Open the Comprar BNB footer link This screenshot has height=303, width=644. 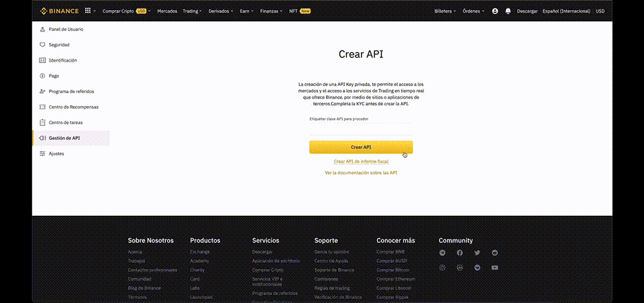tap(390, 251)
